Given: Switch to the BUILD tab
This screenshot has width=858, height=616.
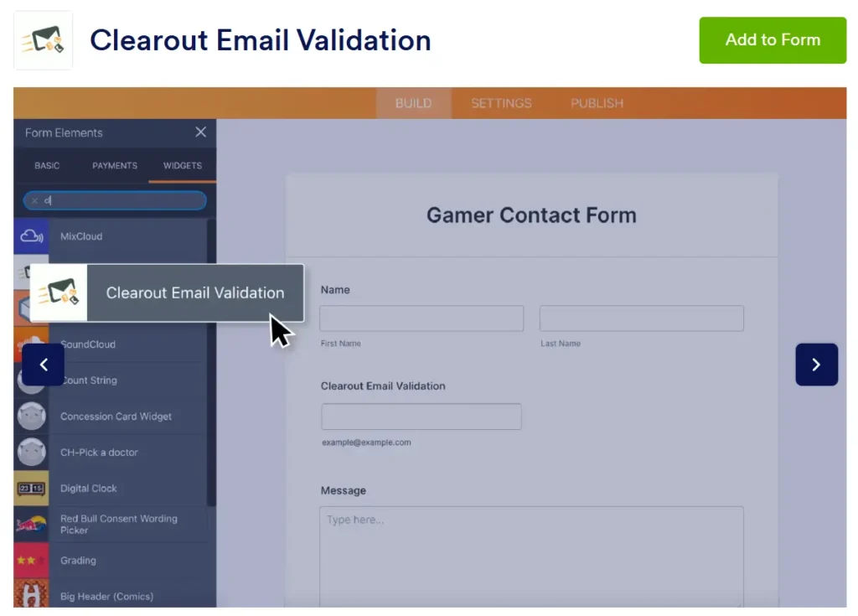Looking at the screenshot, I should [x=413, y=103].
